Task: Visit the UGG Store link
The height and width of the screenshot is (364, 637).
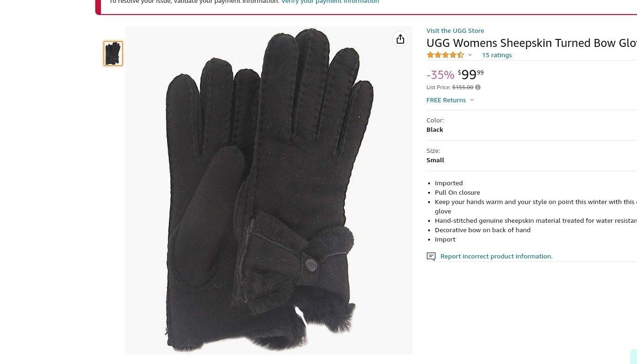Action: (455, 30)
